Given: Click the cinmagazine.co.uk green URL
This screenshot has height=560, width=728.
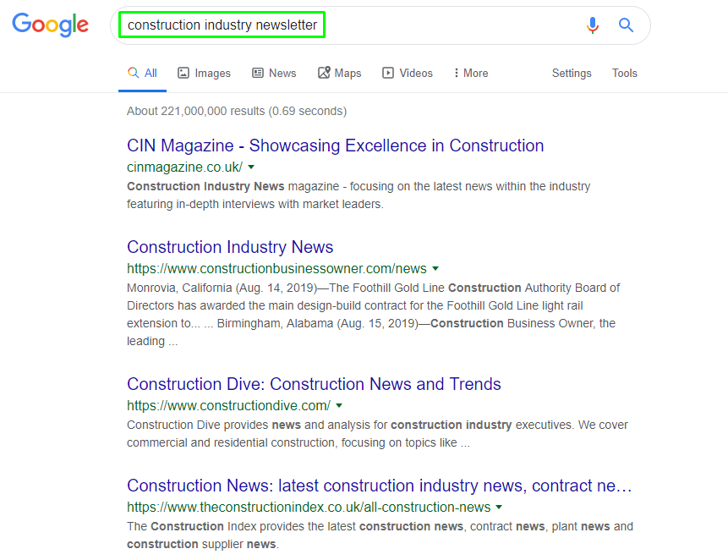Looking at the screenshot, I should pos(184,167).
